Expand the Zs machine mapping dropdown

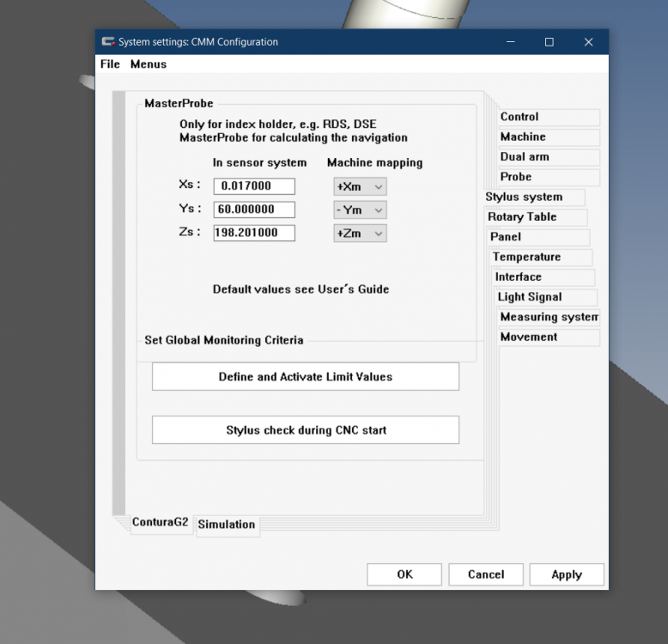tap(360, 233)
